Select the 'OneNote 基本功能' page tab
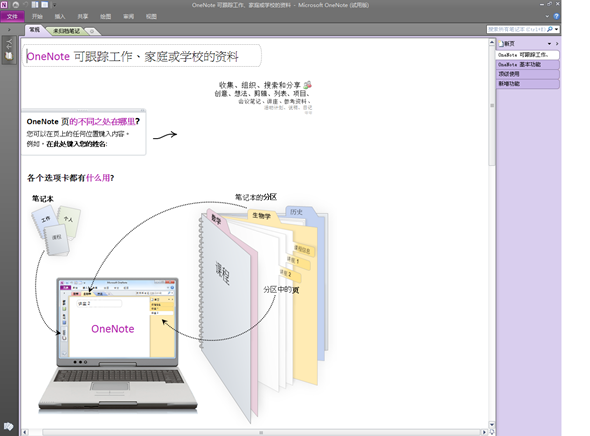This screenshot has width=590, height=436. pyautogui.click(x=528, y=65)
